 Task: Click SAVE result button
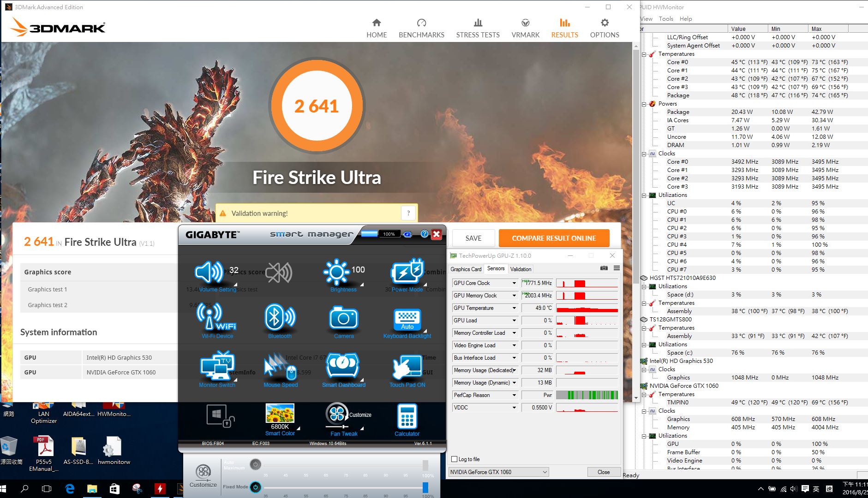[x=473, y=238]
